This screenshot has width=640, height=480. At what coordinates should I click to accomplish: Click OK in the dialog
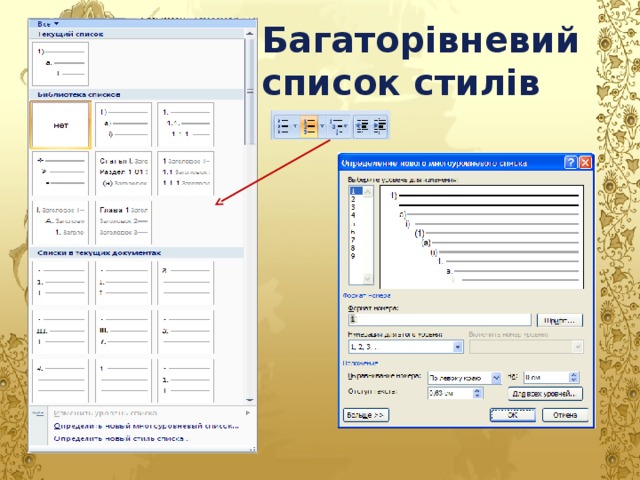coord(513,415)
